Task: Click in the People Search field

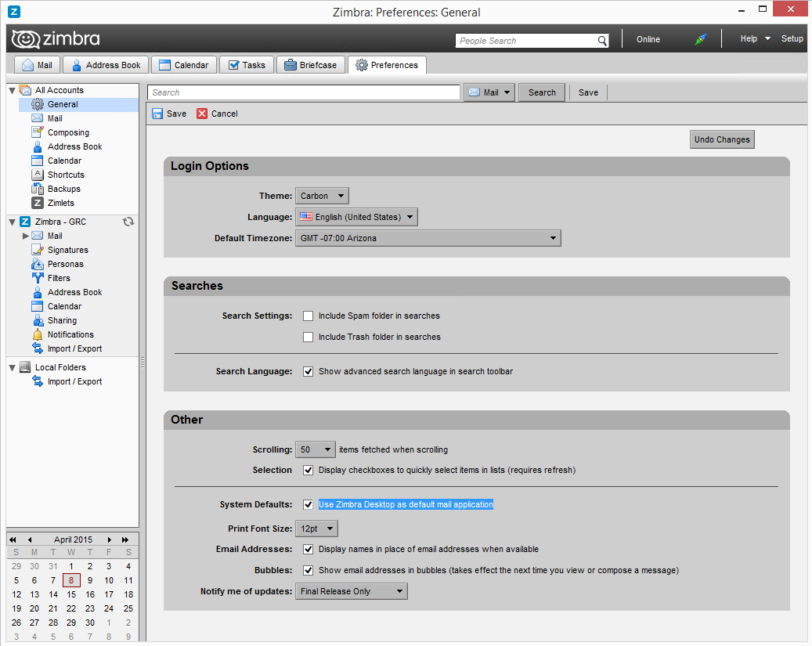Action: click(x=526, y=41)
